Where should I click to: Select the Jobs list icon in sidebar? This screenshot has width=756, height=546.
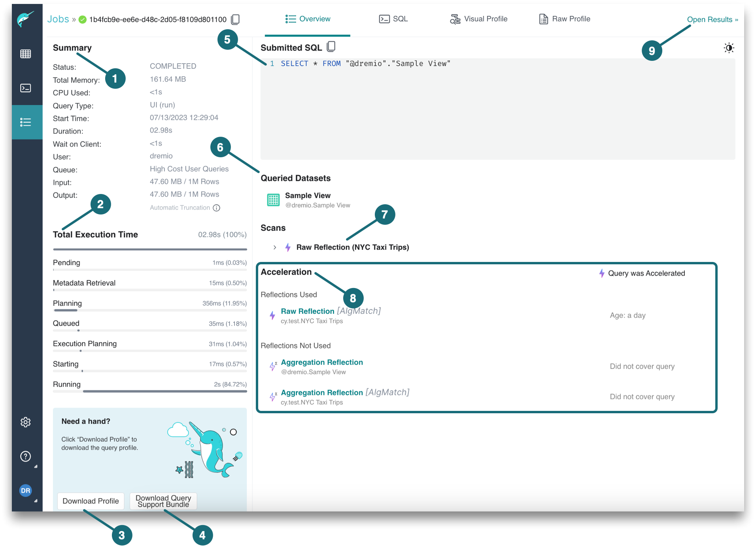pos(26,122)
